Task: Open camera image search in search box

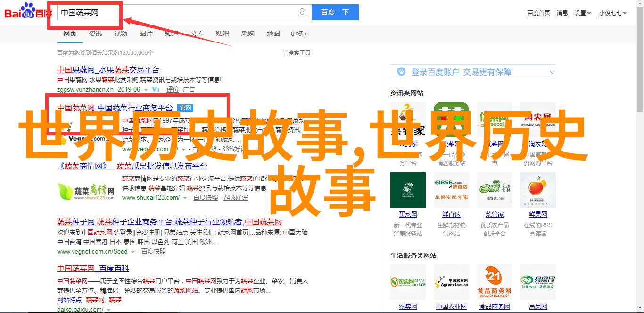Action: click(x=302, y=13)
